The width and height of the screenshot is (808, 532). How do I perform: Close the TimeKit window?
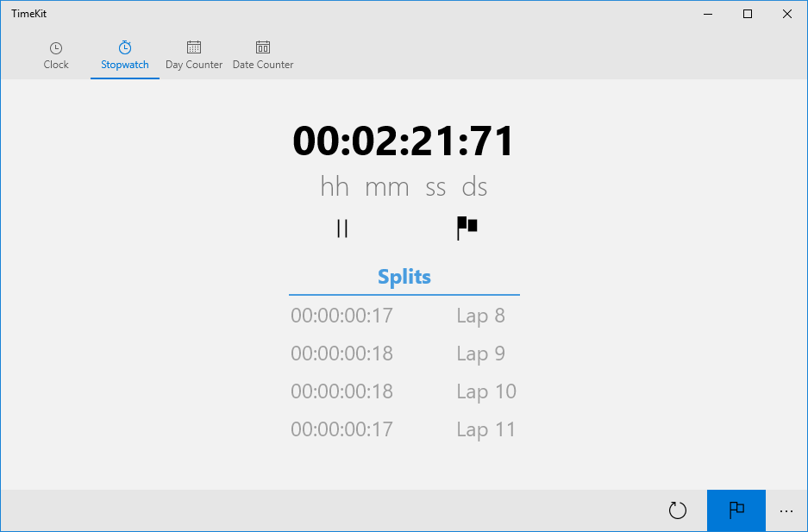(787, 14)
